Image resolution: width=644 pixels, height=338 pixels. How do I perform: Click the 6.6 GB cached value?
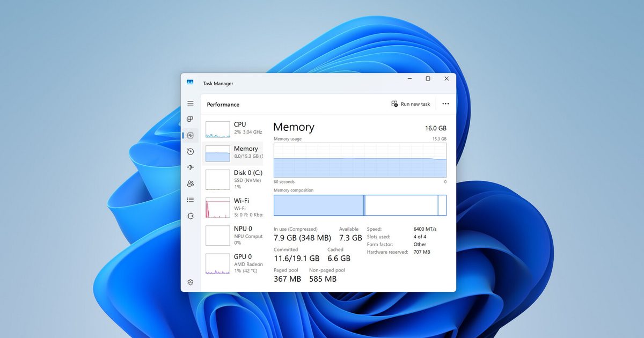tap(339, 258)
